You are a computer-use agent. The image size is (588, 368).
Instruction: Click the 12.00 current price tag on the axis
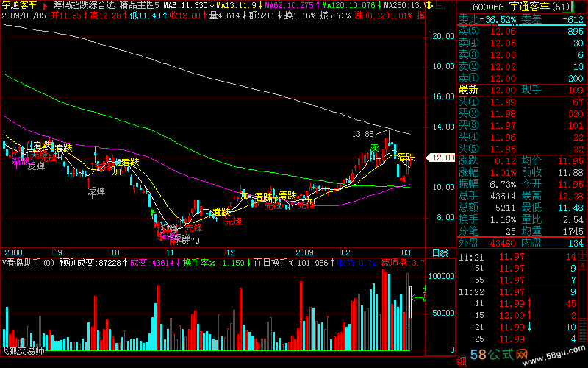pyautogui.click(x=442, y=158)
